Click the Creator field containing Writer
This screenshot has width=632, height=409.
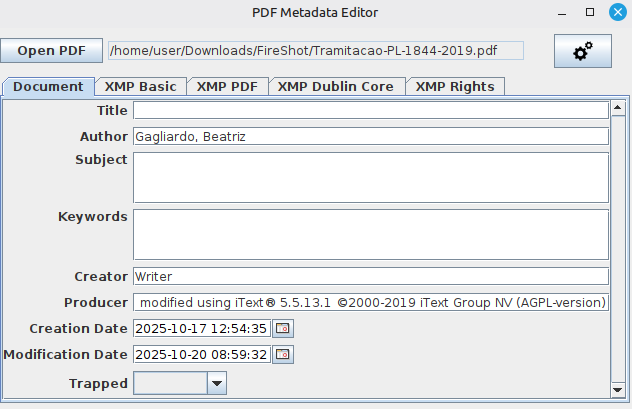370,276
